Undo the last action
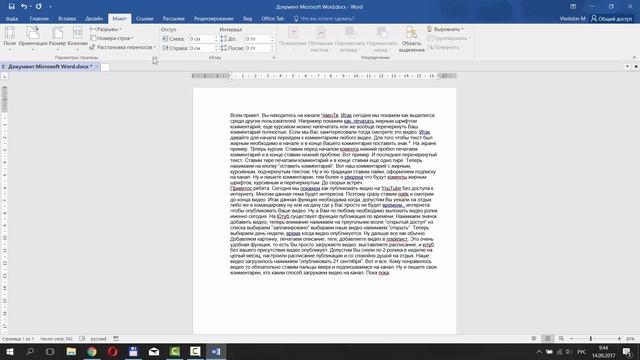This screenshot has width=640, height=360. click(24, 7)
